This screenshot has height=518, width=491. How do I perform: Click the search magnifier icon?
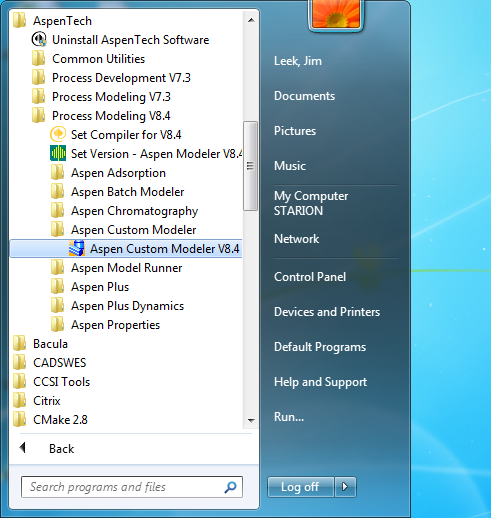[230, 487]
